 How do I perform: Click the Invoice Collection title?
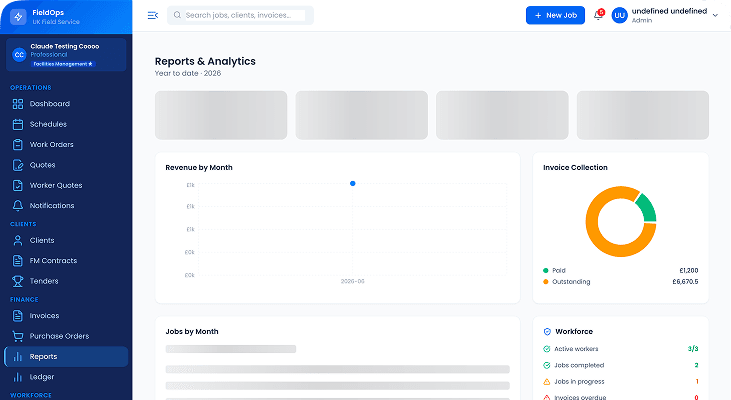[575, 167]
